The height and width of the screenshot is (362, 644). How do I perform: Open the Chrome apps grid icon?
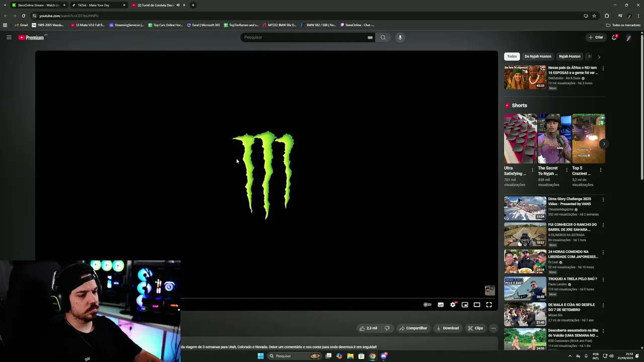tap(5, 25)
